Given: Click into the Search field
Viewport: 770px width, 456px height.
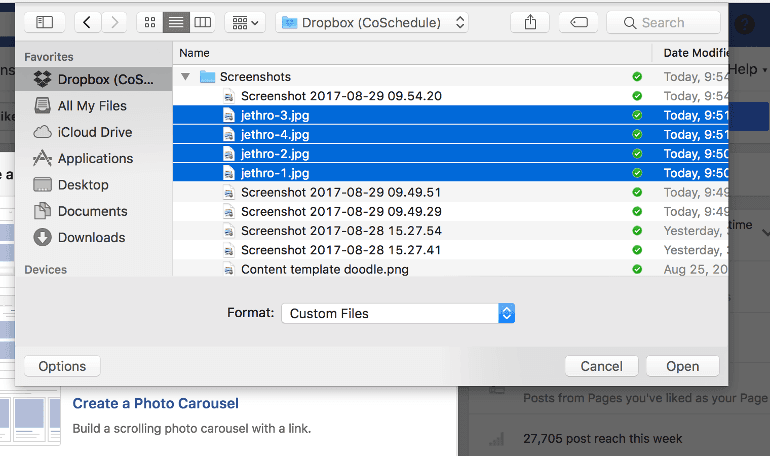Looking at the screenshot, I should pyautogui.click(x=668, y=22).
